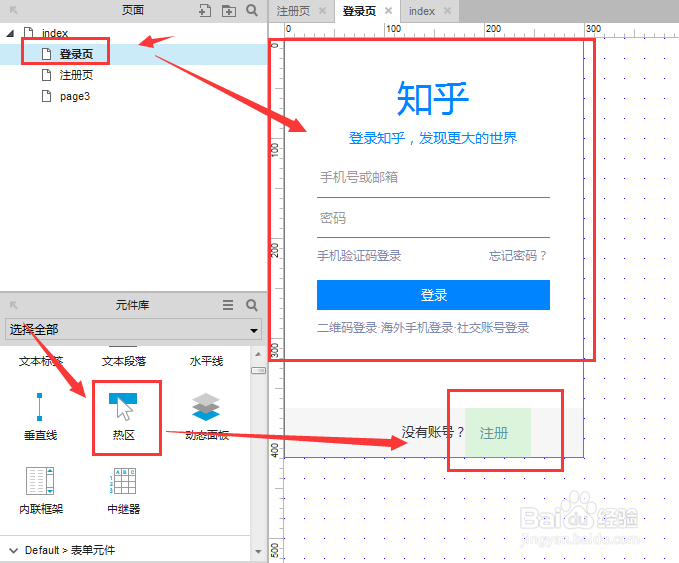Select the 内联框架 inline frame icon

click(x=40, y=481)
